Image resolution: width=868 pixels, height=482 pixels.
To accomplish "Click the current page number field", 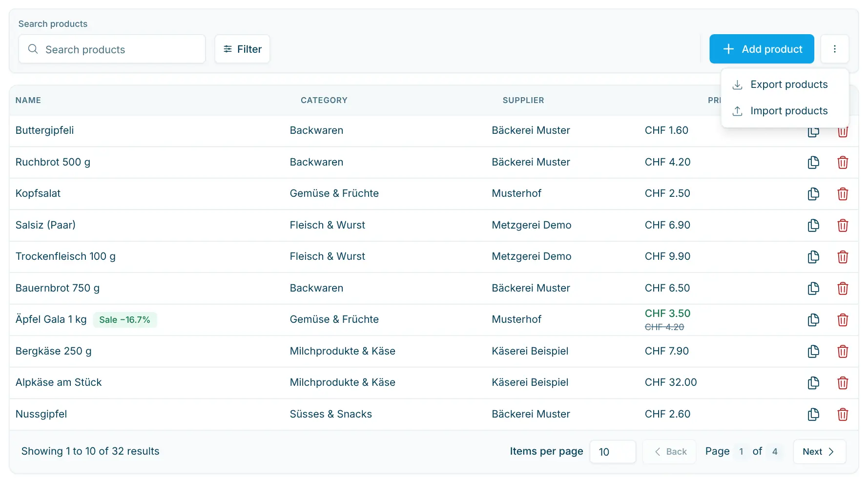I will point(741,452).
